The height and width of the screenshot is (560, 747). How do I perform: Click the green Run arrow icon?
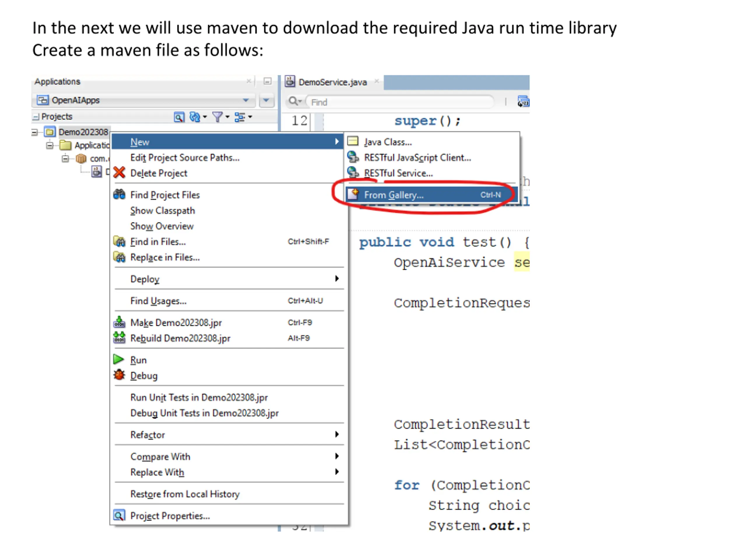coord(118,360)
